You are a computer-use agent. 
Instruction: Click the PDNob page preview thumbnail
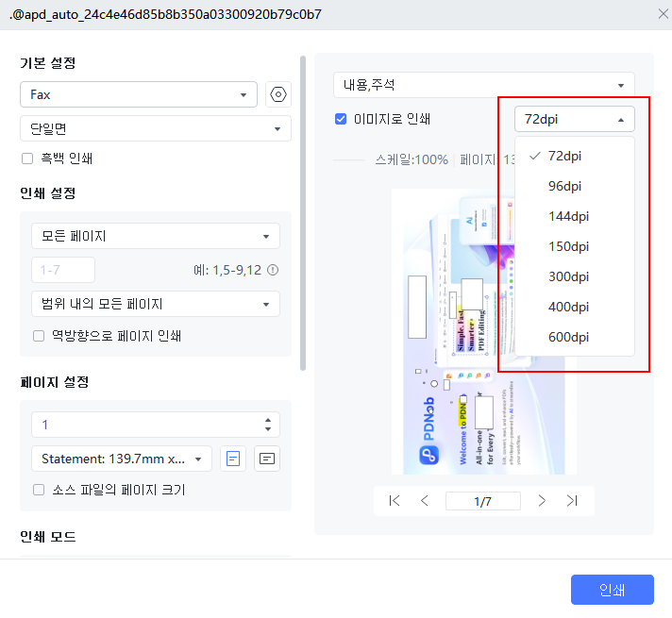tap(484, 332)
